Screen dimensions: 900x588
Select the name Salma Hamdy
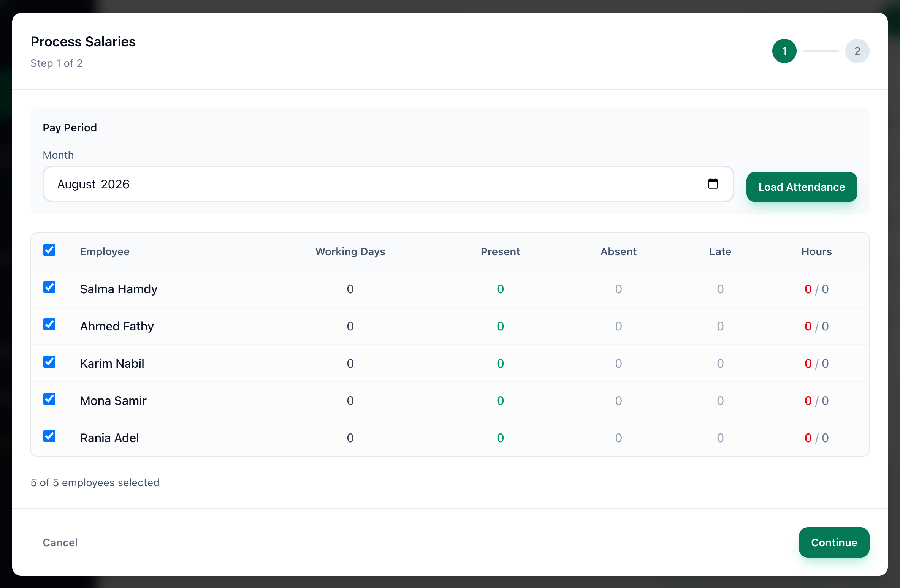(119, 289)
